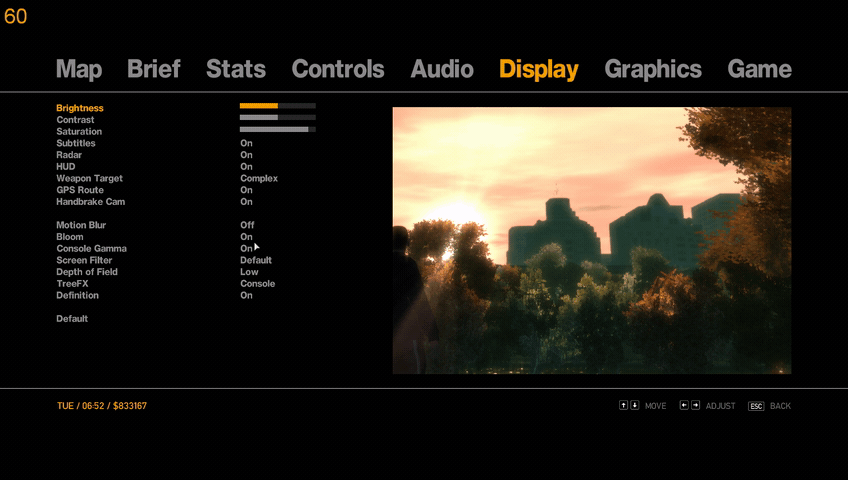Select the Depth of Field label
The height and width of the screenshot is (480, 848).
(x=87, y=272)
